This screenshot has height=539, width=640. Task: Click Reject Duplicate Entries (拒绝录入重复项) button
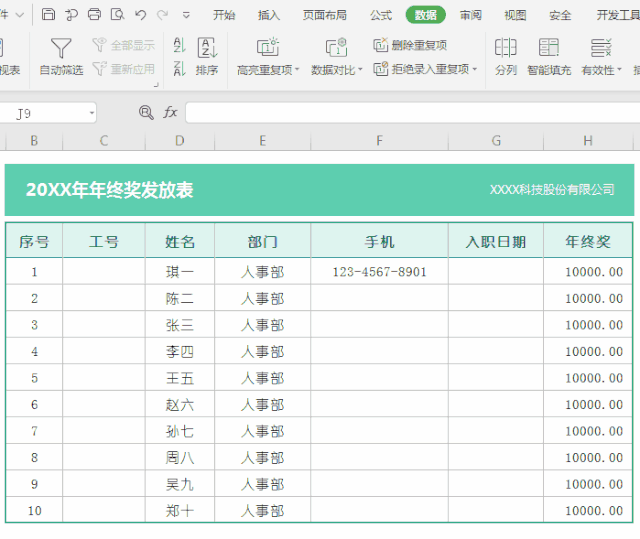point(425,69)
